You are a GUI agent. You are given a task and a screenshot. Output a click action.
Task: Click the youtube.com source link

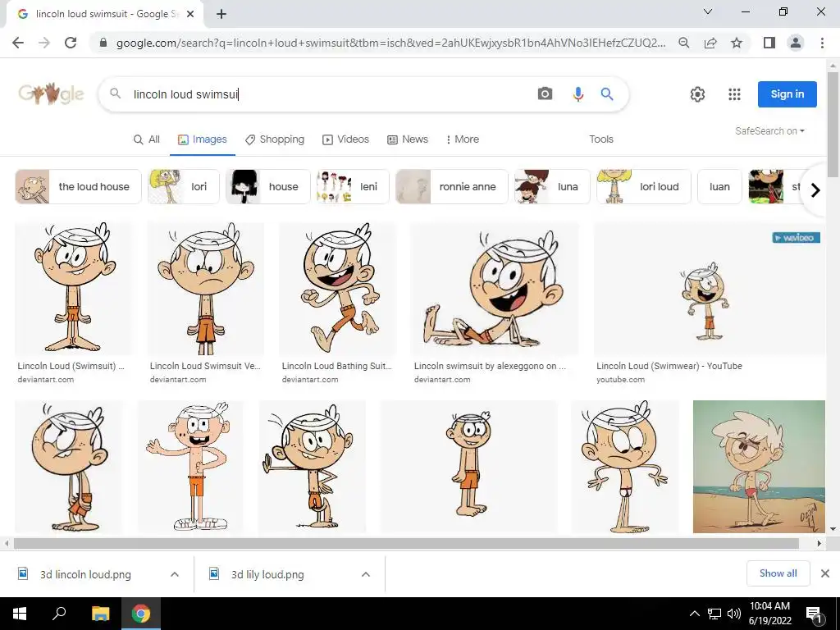point(620,379)
